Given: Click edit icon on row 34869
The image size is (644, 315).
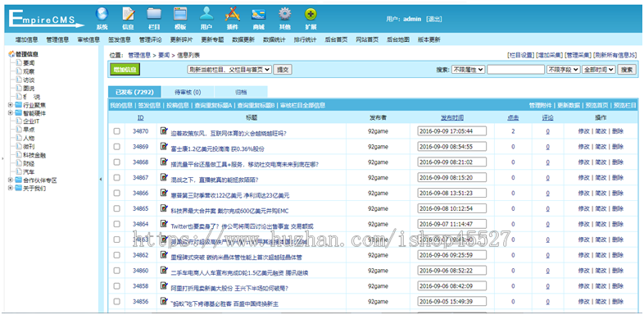Looking at the screenshot, I should click(164, 146).
